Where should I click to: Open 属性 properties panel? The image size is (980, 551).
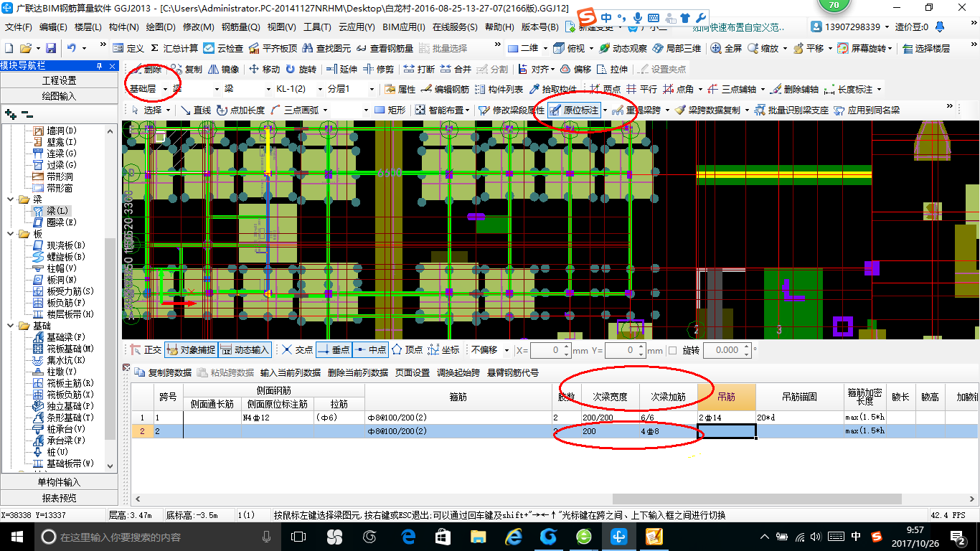coord(400,89)
